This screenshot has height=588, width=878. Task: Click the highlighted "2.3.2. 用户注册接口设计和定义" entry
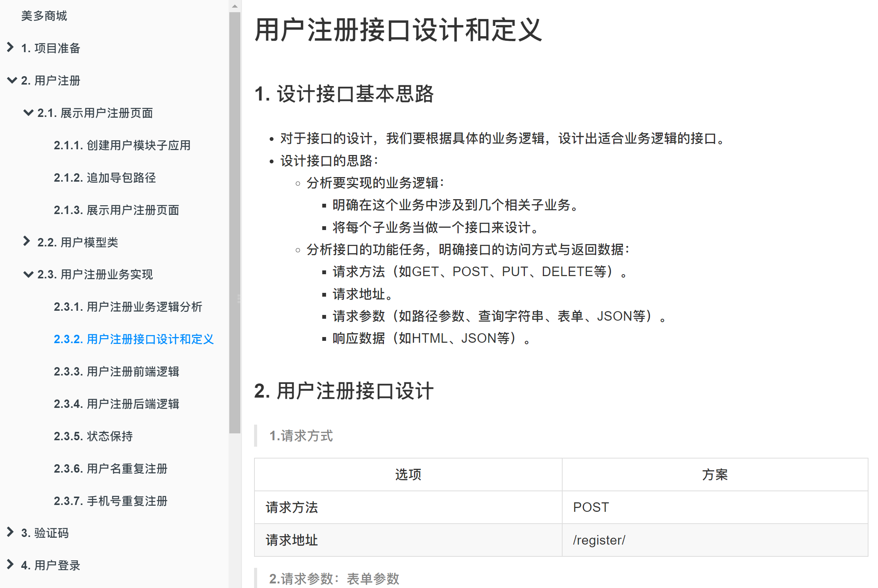134,339
